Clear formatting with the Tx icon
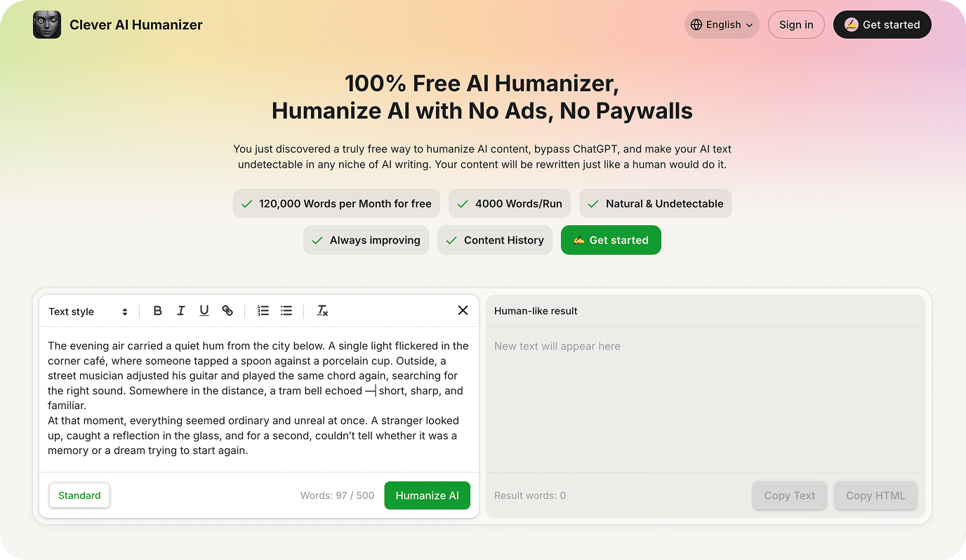Screen dimensions: 966x560 pos(322,310)
